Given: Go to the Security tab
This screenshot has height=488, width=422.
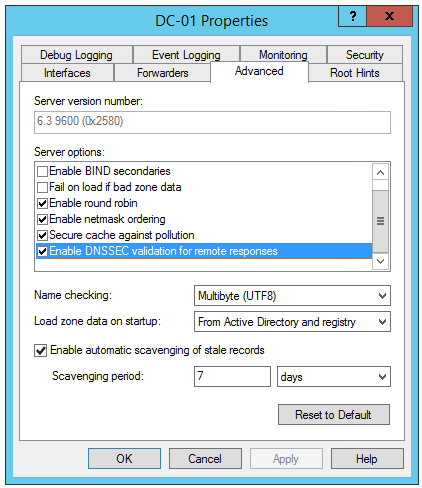Looking at the screenshot, I should (x=365, y=55).
